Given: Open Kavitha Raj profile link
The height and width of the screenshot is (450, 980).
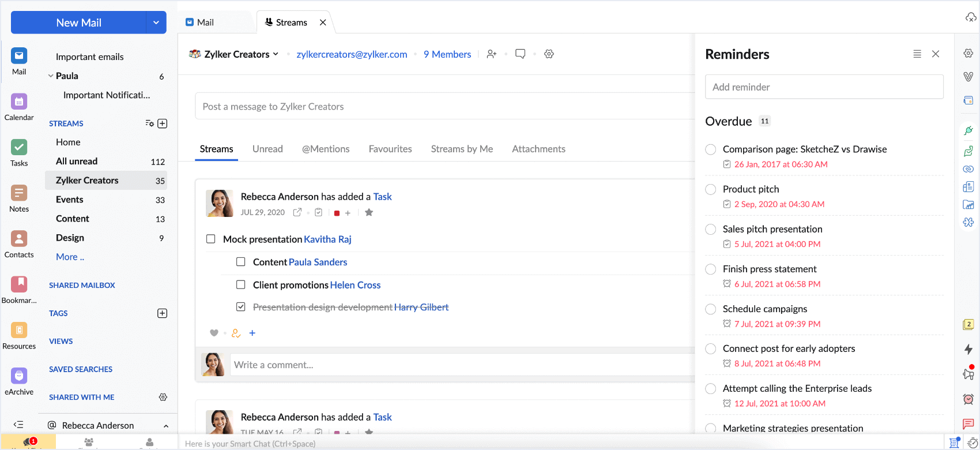Looking at the screenshot, I should [x=327, y=239].
